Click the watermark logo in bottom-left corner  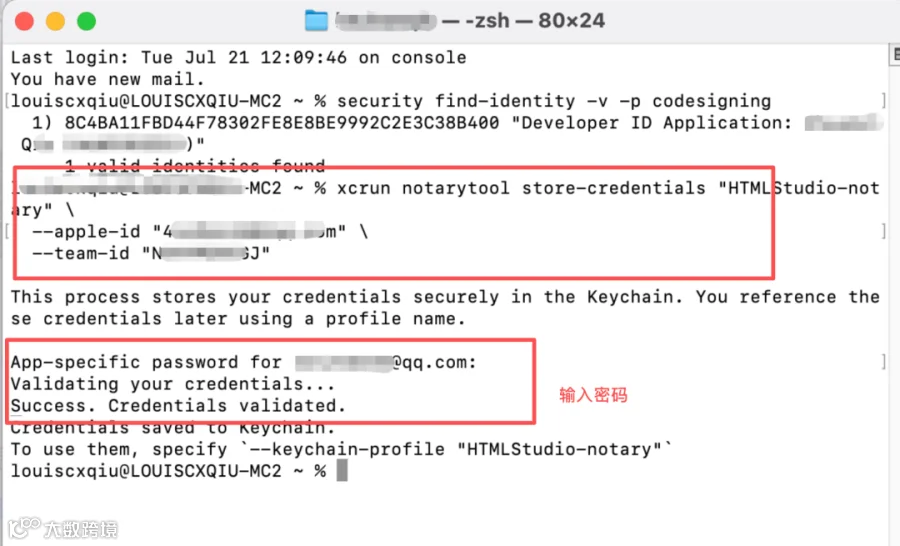[62, 528]
